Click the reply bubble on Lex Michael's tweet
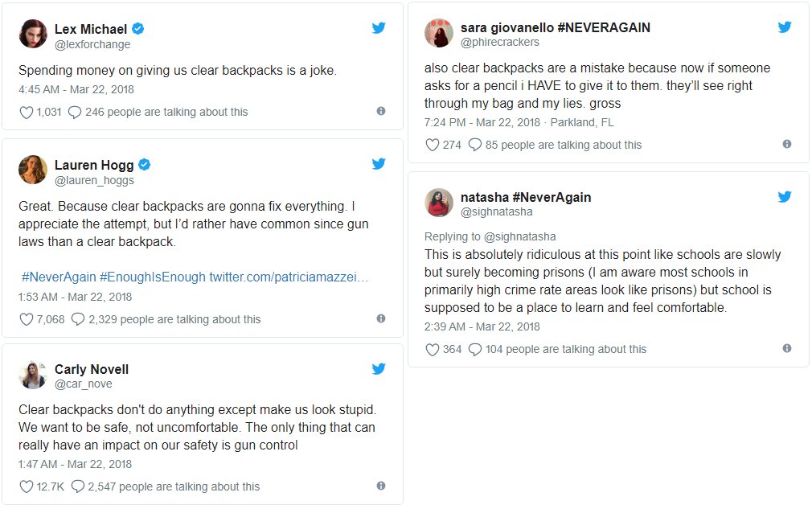Screen dimensions: 812x509 click(x=75, y=113)
